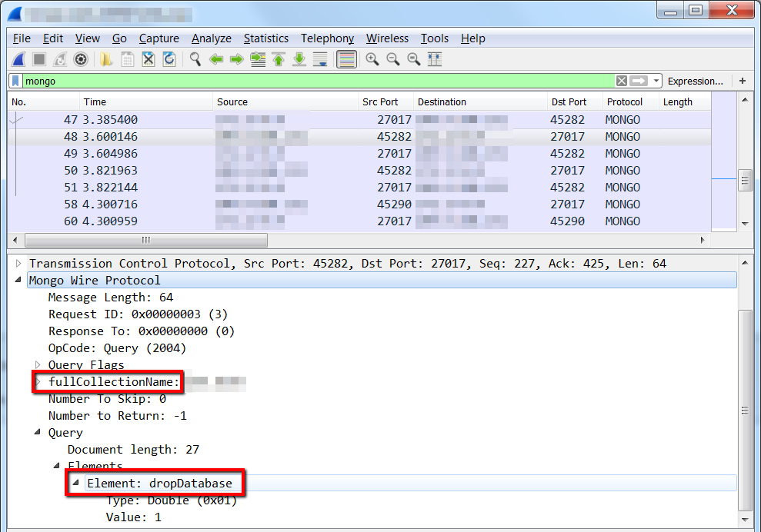Toggle colorize packet list button
The image size is (761, 532).
point(346,60)
